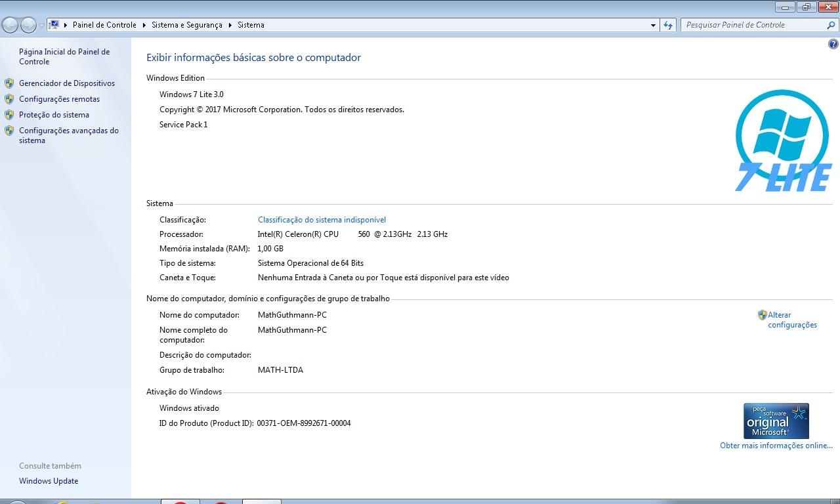
Task: Click the Ativação do Windows section heading
Action: [184, 392]
